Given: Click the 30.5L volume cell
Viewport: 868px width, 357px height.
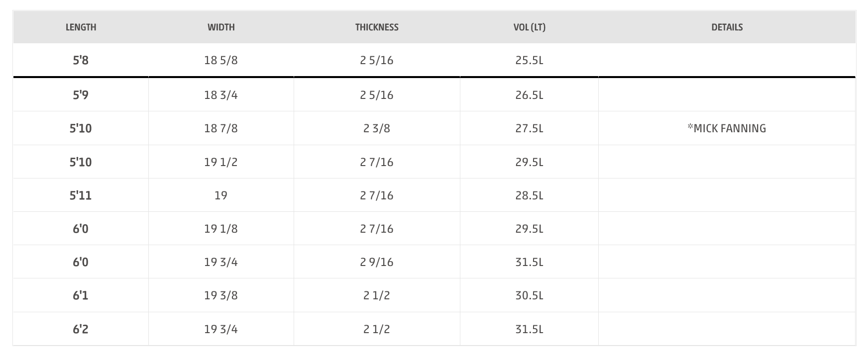Looking at the screenshot, I should [x=529, y=295].
